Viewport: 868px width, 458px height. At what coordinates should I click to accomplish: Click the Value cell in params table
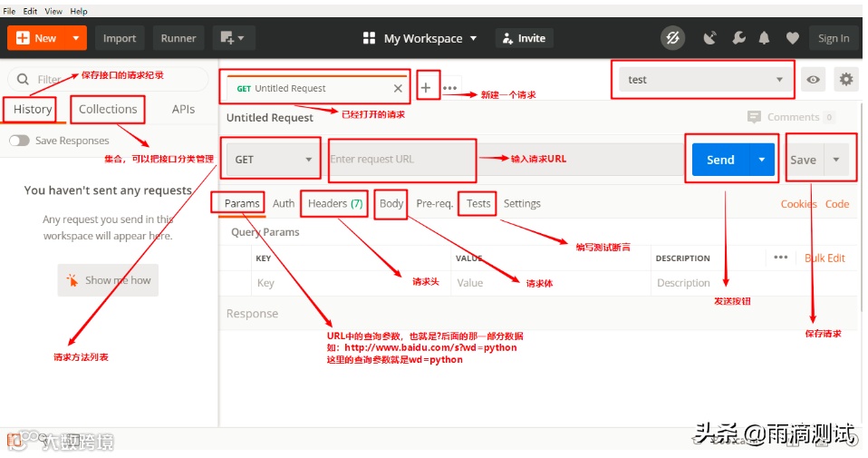click(x=551, y=283)
